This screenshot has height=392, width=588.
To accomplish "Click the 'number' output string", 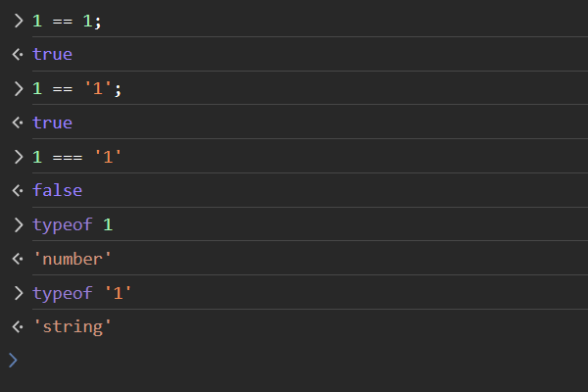I will pyautogui.click(x=73, y=260).
